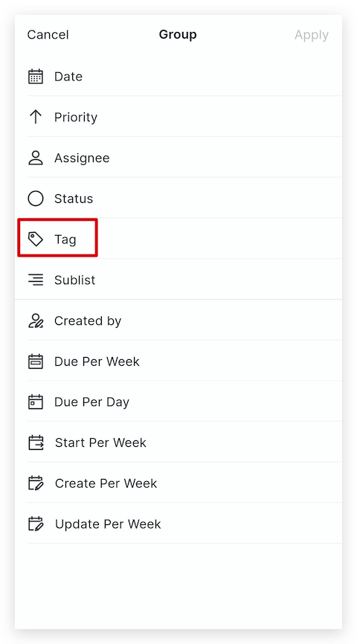Click the person icon for Assignee
Image resolution: width=357 pixels, height=644 pixels.
(36, 158)
